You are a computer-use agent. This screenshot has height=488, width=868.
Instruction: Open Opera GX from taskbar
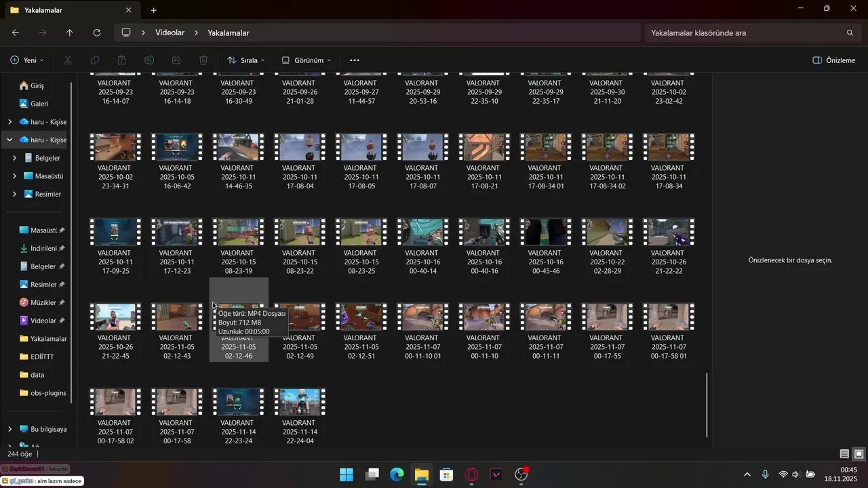click(471, 474)
